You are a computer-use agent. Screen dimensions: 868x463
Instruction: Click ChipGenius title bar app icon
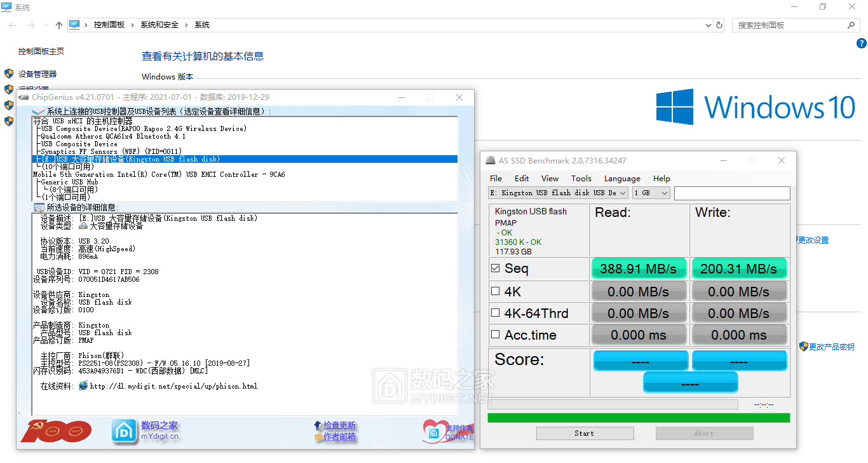click(25, 97)
